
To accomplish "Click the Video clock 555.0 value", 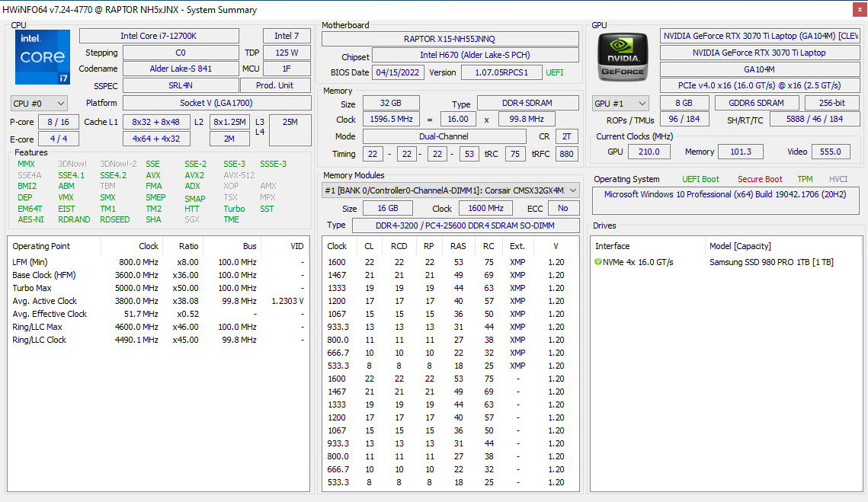I will pyautogui.click(x=831, y=152).
